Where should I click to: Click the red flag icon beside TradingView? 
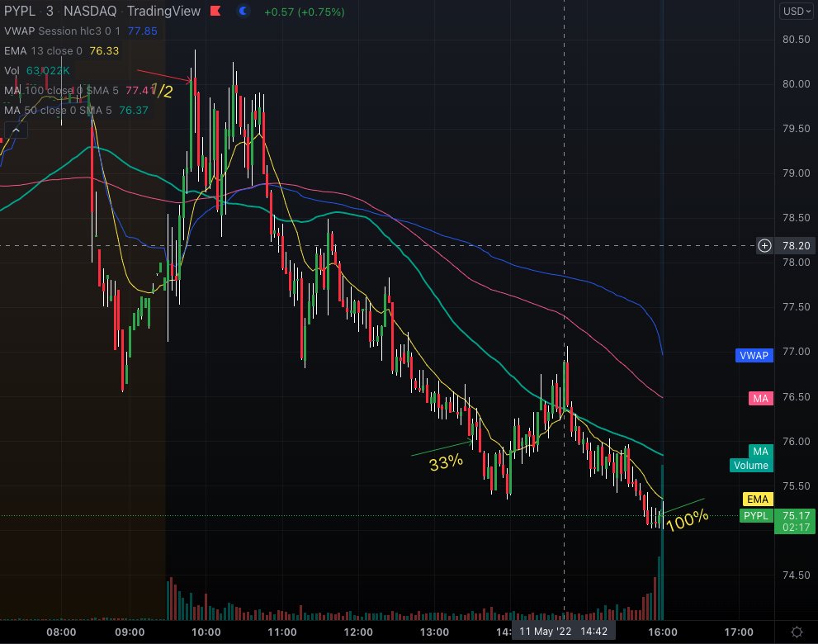(x=215, y=11)
